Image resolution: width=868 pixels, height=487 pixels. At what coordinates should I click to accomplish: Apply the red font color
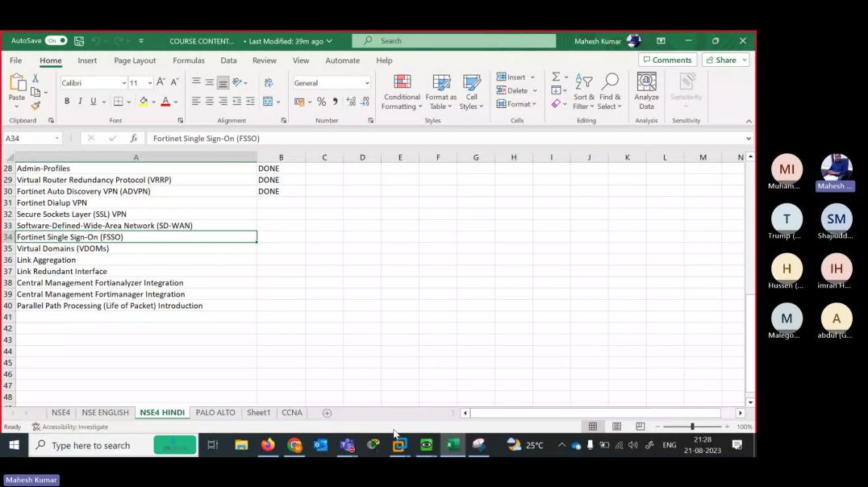165,102
